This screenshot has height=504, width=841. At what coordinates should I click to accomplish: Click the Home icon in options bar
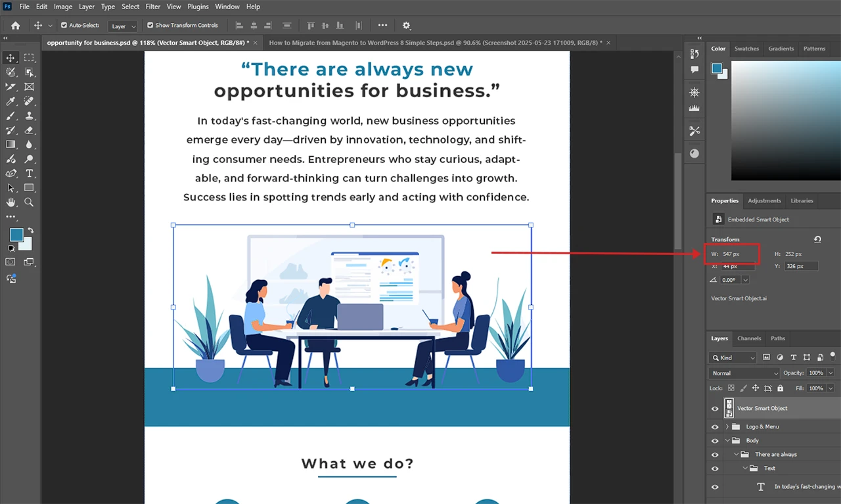click(x=15, y=26)
